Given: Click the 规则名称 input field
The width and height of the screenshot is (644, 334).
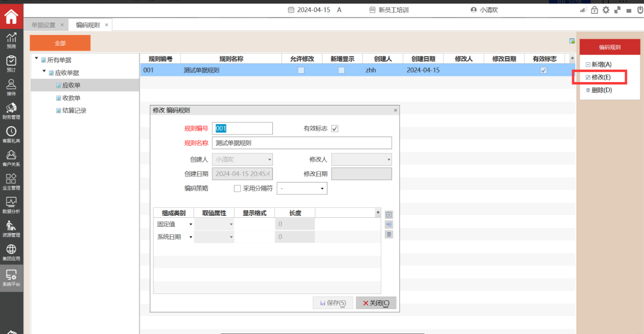Looking at the screenshot, I should [302, 143].
